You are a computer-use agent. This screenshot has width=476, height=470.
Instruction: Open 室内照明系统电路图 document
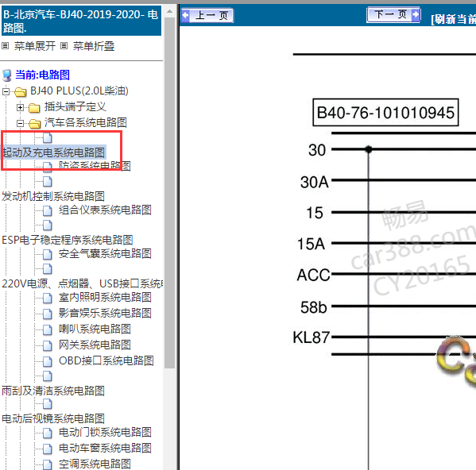tap(105, 297)
